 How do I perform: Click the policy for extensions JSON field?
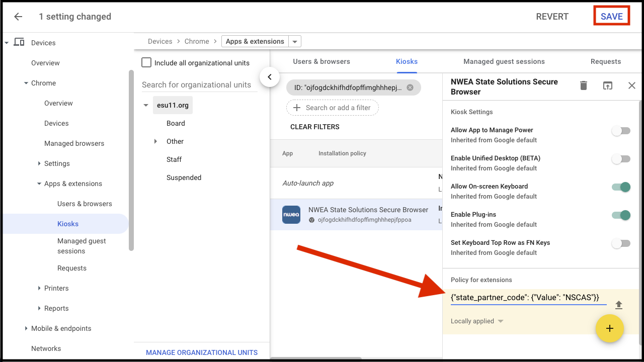click(529, 298)
